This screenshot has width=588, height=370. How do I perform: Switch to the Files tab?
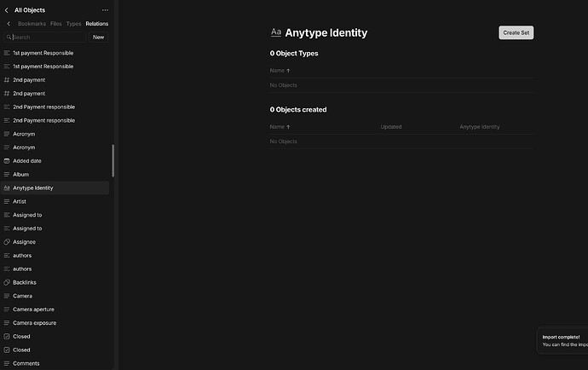(x=56, y=24)
